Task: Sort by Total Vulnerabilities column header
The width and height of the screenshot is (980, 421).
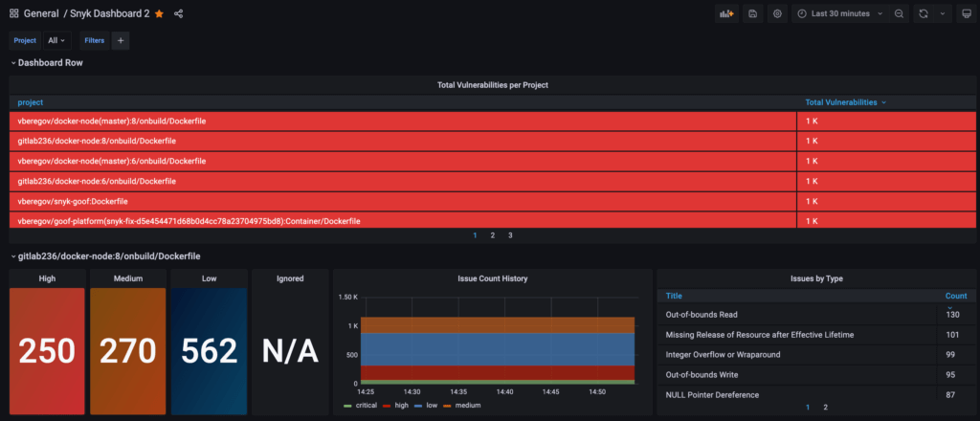Action: pos(845,102)
